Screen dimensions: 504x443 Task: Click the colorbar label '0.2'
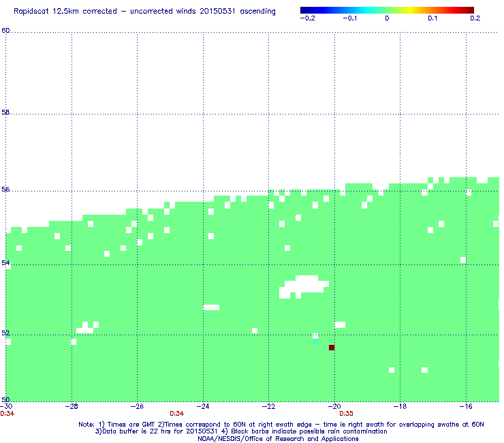tap(475, 18)
